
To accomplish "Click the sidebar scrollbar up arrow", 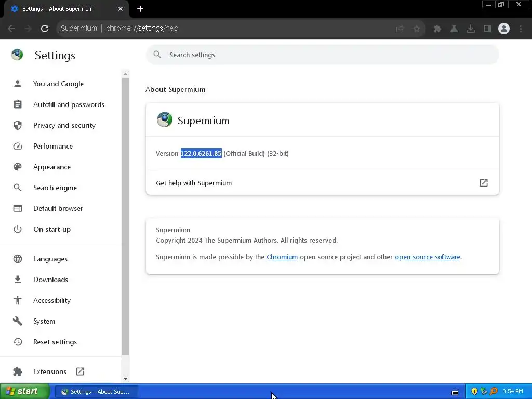I will tap(126, 74).
